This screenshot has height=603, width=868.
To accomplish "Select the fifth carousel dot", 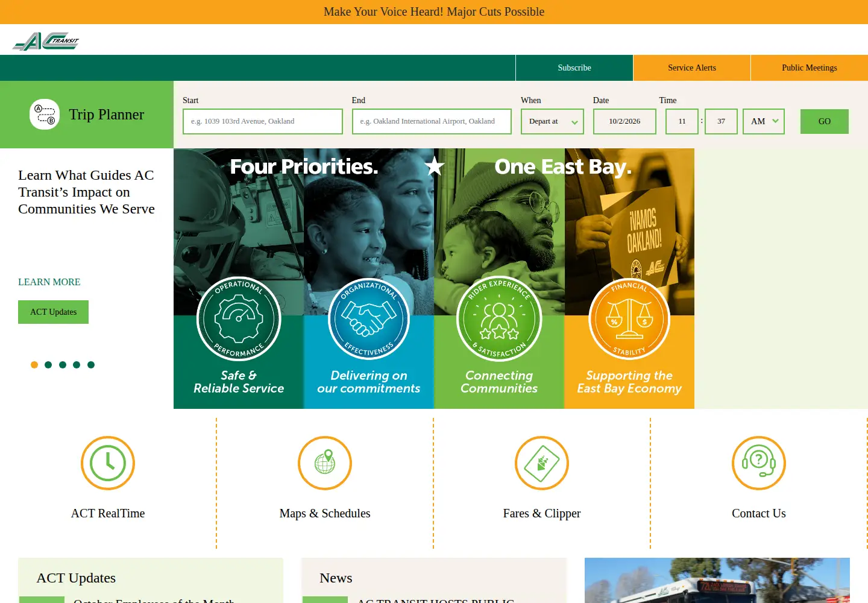I will pyautogui.click(x=91, y=365).
